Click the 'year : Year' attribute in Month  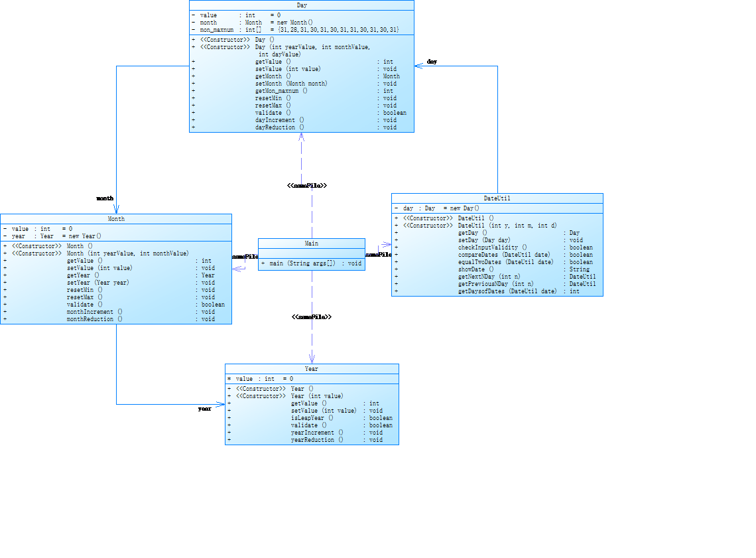click(x=52, y=236)
